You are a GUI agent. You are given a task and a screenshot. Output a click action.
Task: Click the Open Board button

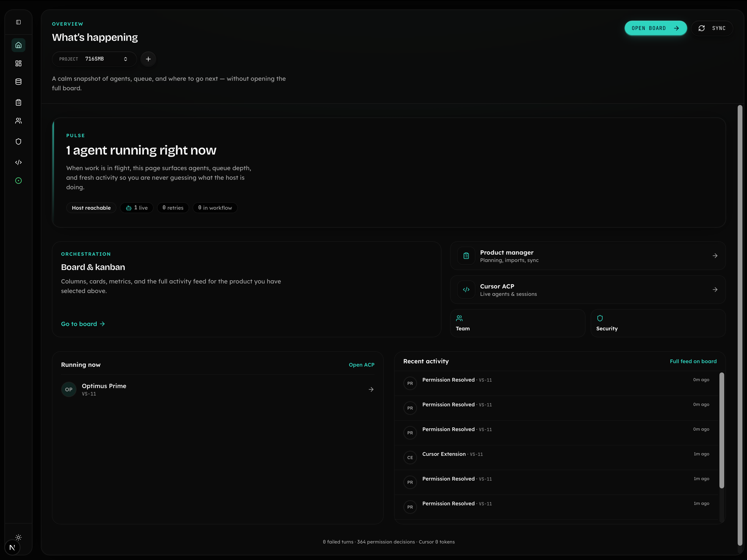tap(656, 28)
